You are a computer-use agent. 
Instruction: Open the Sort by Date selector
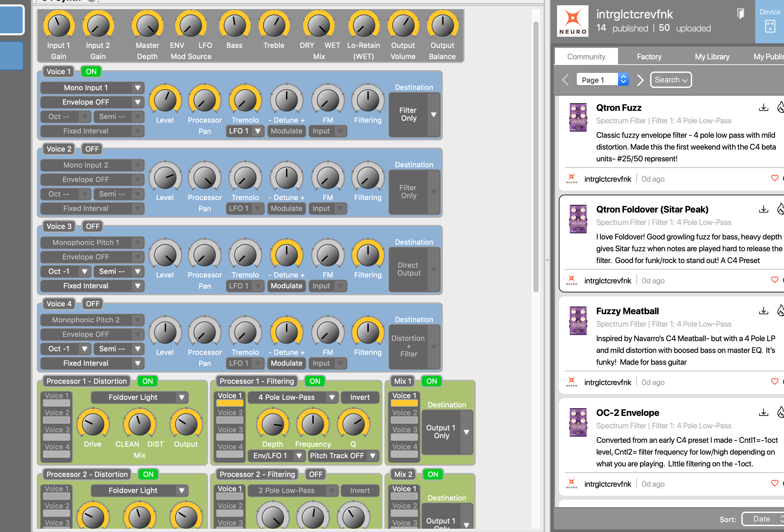[x=763, y=519]
